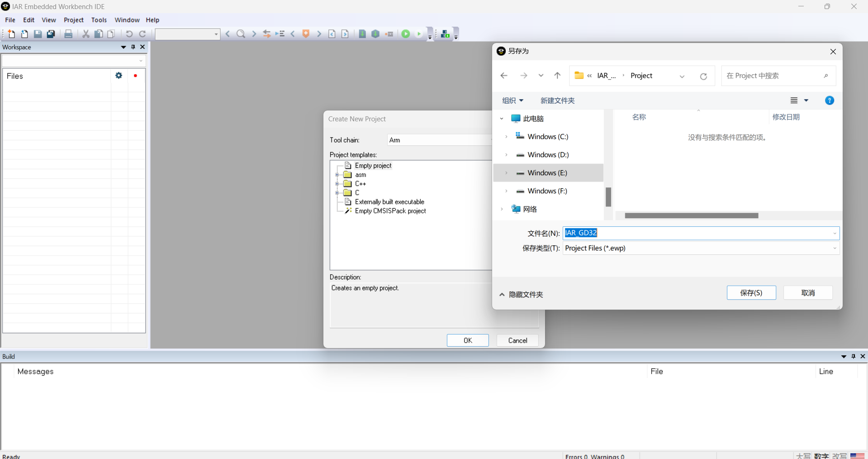
Task: Open the Workspace panel window menu arrow
Action: pyautogui.click(x=123, y=47)
